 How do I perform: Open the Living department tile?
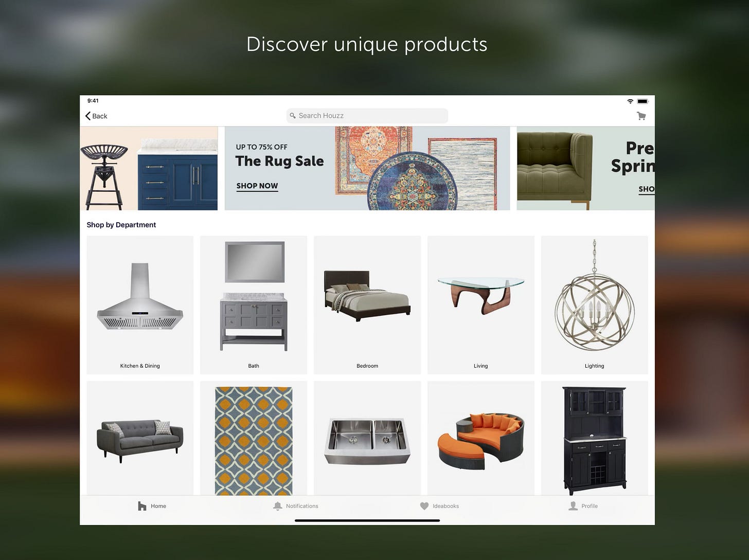[x=481, y=305]
